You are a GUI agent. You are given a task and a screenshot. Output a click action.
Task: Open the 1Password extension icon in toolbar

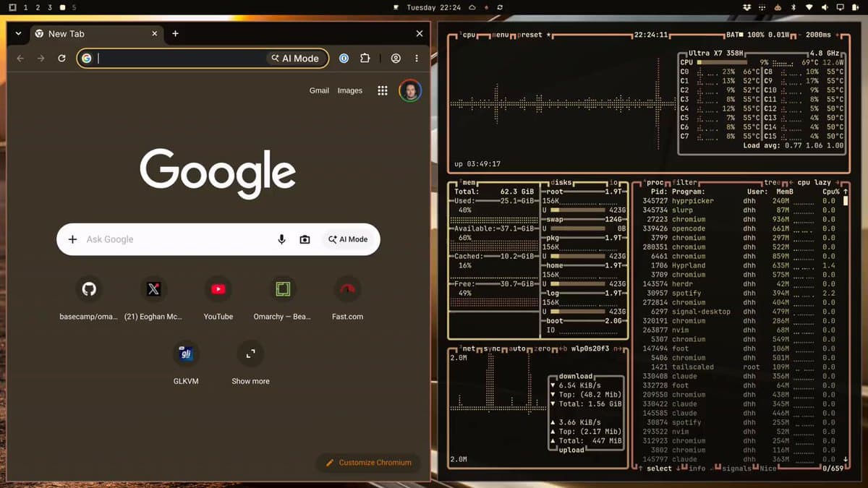tap(344, 59)
